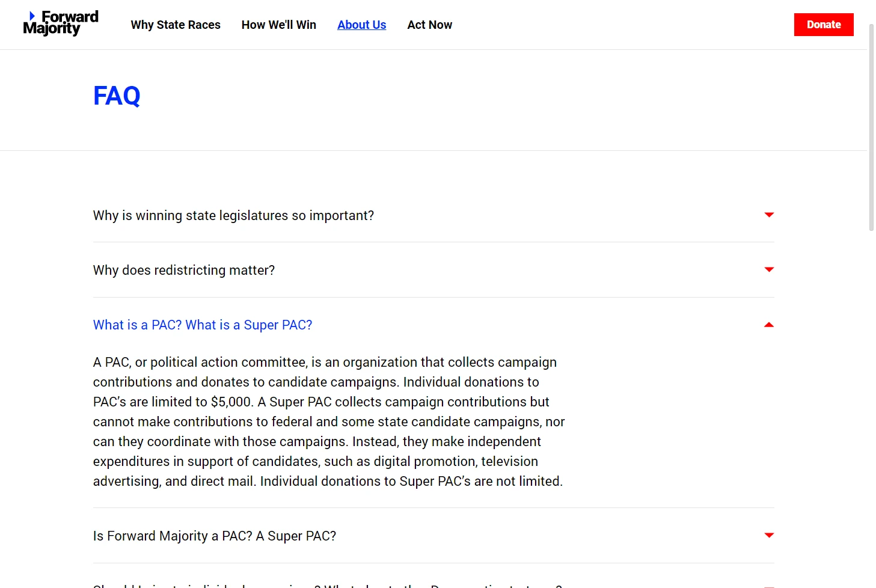Click arrow next to Is Forward Majority a PAC
The width and height of the screenshot is (876, 588).
(x=768, y=535)
